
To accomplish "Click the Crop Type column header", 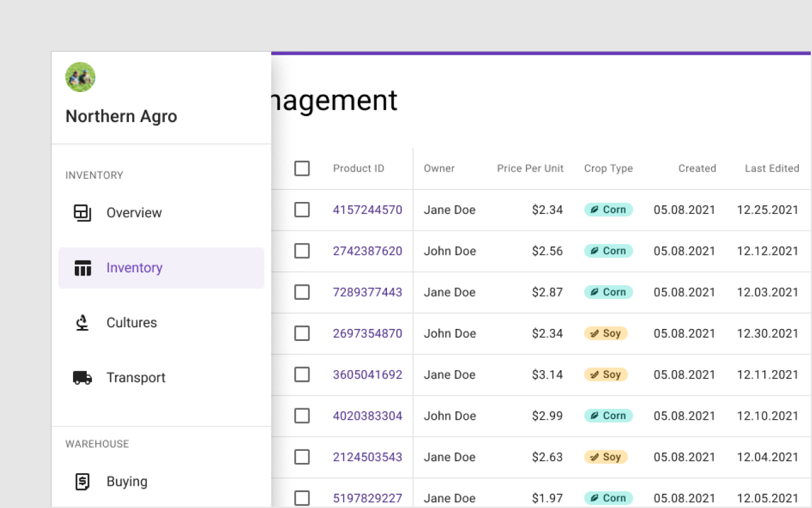I will click(x=608, y=168).
